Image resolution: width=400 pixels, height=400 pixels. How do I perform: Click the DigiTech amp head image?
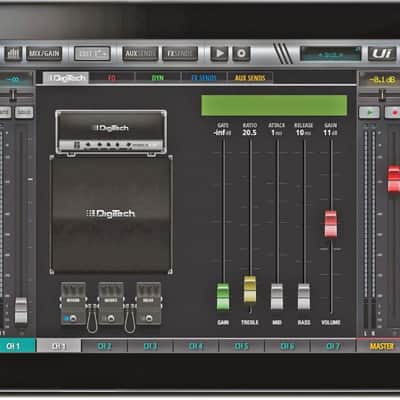(x=111, y=133)
